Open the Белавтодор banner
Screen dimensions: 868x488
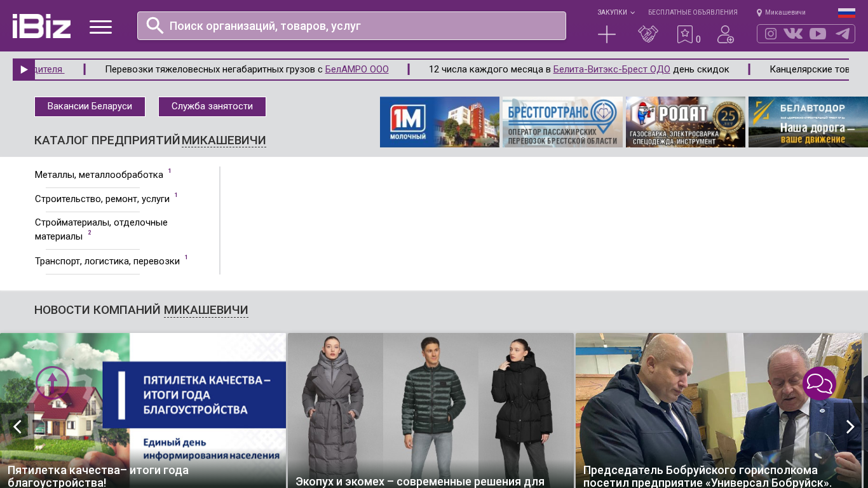(808, 122)
